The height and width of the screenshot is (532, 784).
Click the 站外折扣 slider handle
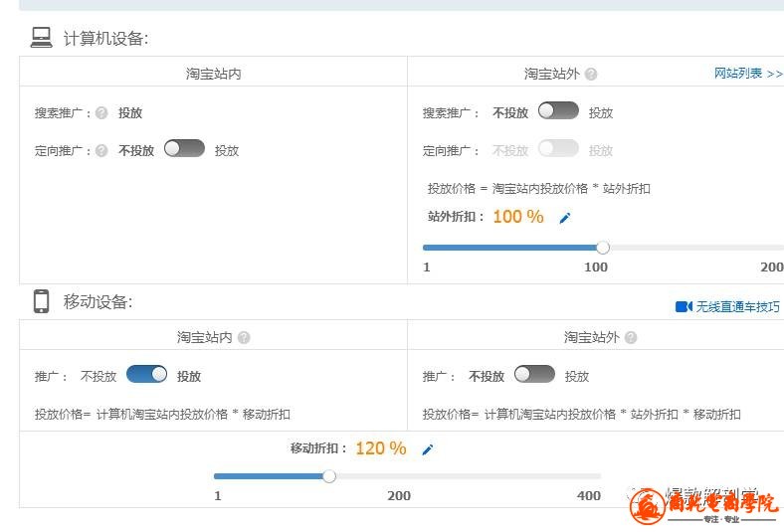[602, 248]
